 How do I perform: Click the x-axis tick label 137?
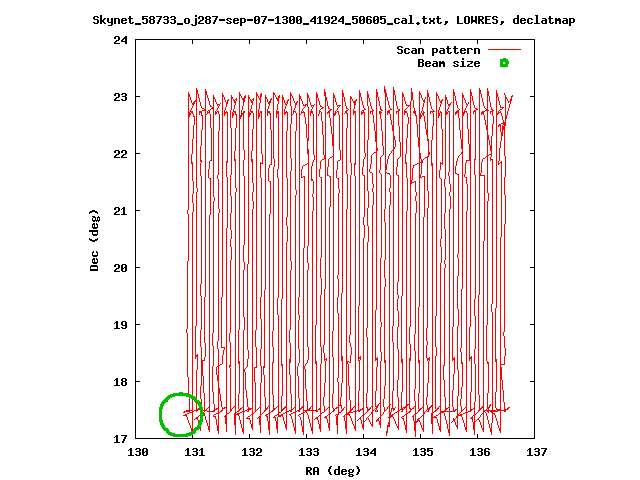pyautogui.click(x=536, y=452)
